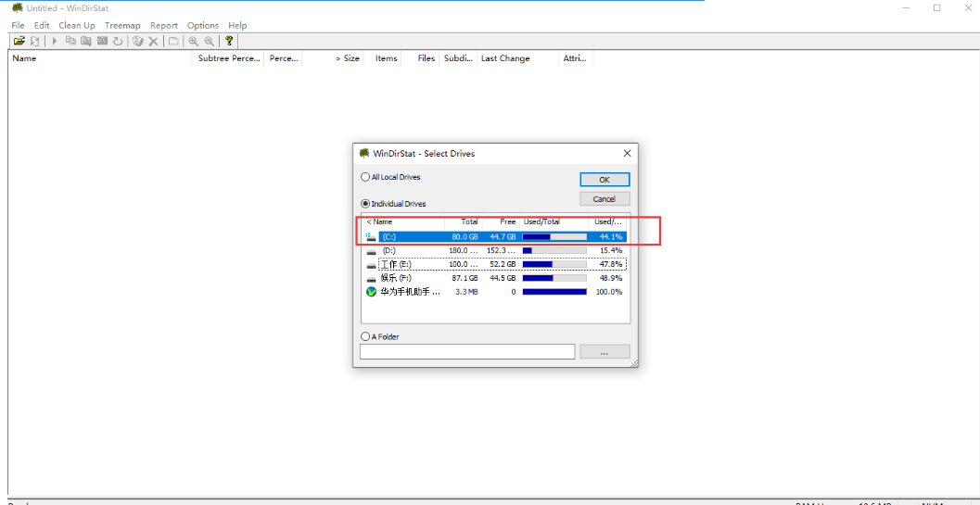Click the Cancel button in dialog

(x=605, y=198)
